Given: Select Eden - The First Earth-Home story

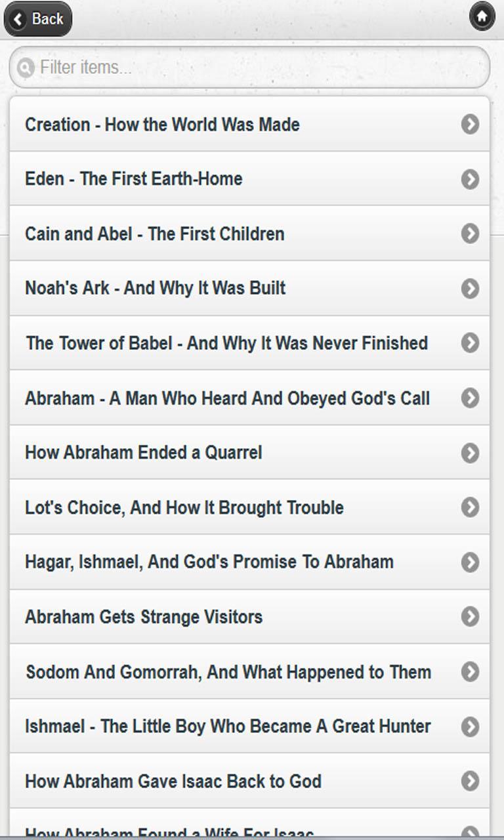Looking at the screenshot, I should point(197,178).
